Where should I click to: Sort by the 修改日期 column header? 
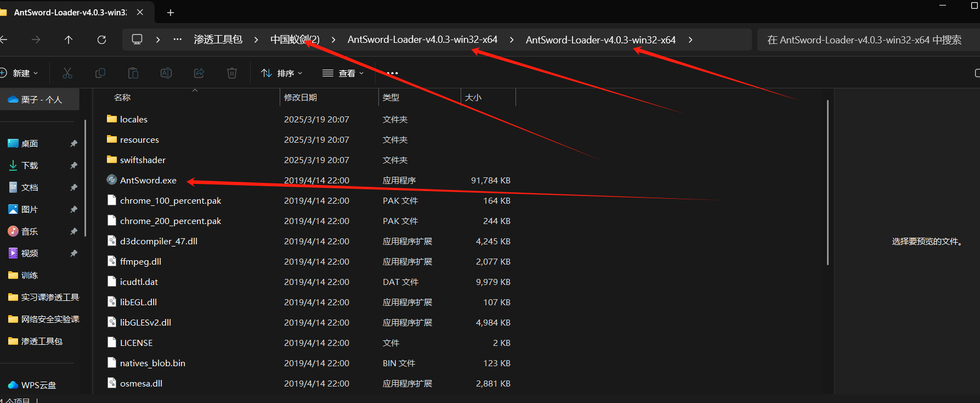coord(301,97)
